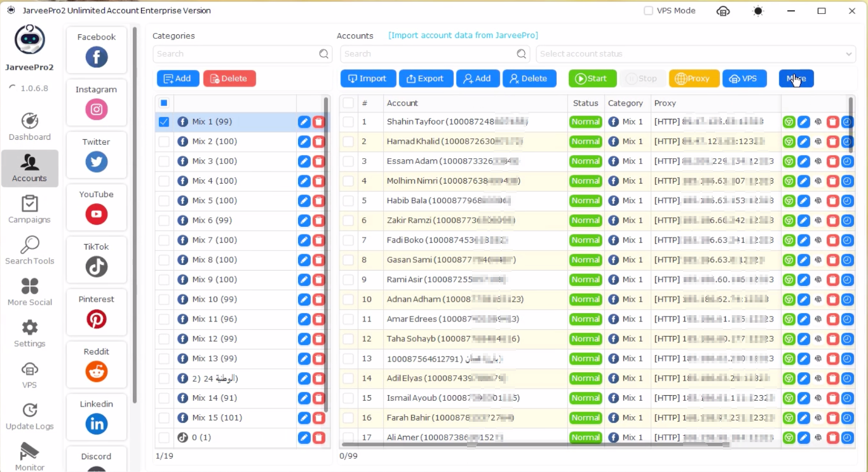Viewport: 868px width, 472px height.
Task: Click red trash icon for Rami Asir
Action: tap(833, 280)
